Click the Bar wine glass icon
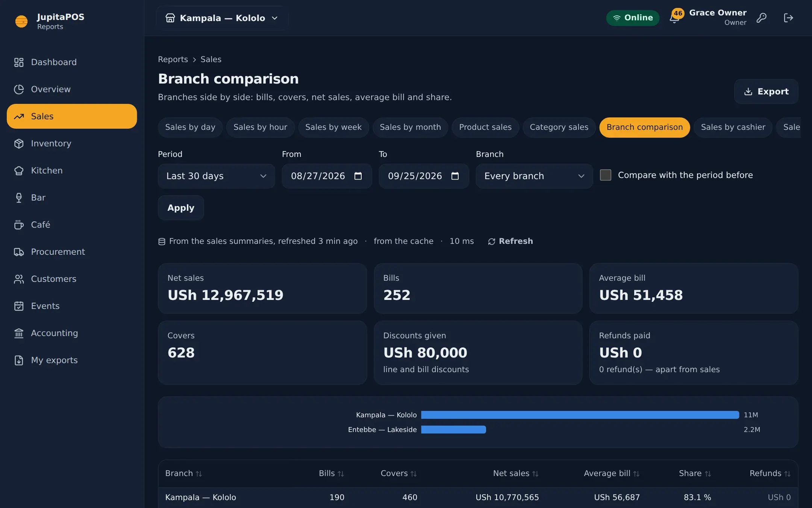The image size is (812, 508). (x=19, y=198)
